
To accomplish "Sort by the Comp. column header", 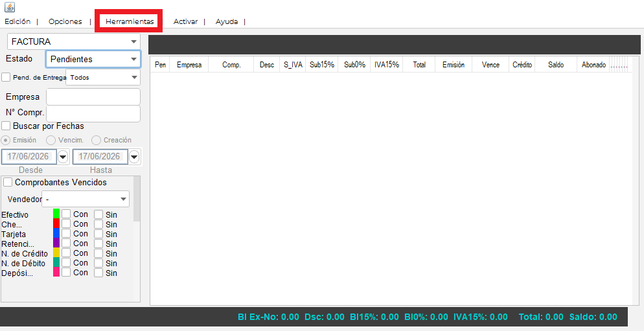I will (x=231, y=65).
